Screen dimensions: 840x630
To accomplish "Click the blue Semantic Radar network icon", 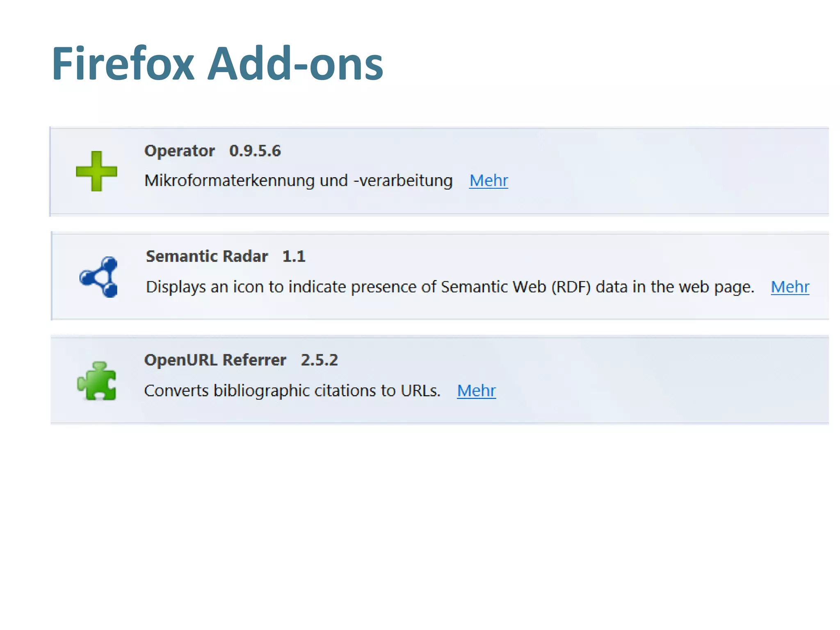I will coord(100,277).
